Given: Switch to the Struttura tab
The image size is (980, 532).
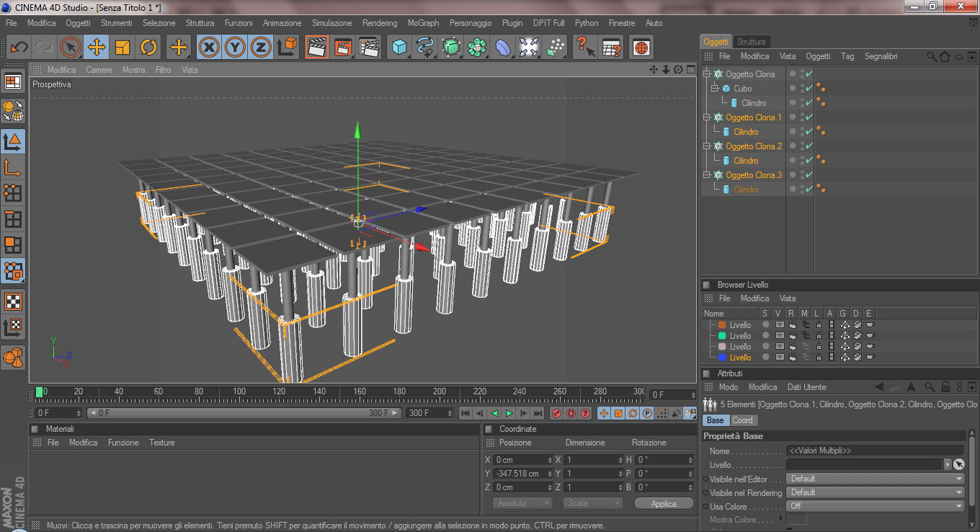Looking at the screenshot, I should [751, 42].
